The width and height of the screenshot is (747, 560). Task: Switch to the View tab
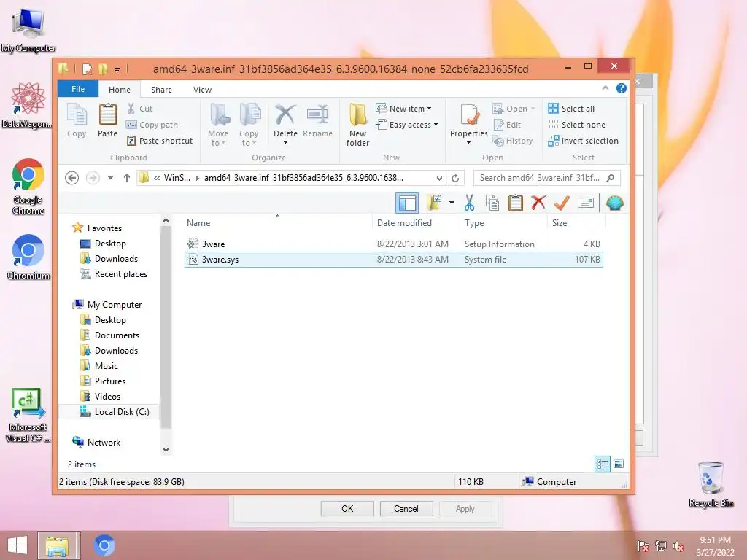(203, 90)
